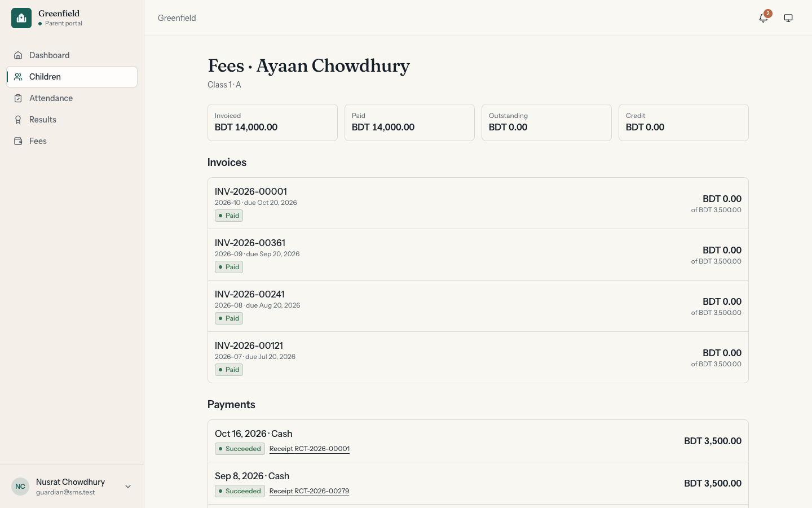Screen dimensions: 812x508
Task: Click the Results award icon
Action: [x=18, y=120]
